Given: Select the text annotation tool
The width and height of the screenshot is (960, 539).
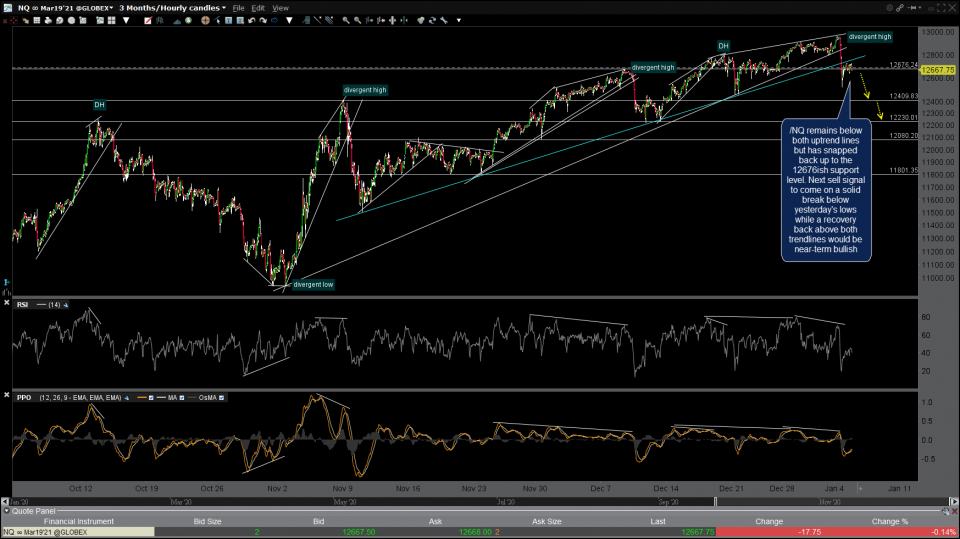Looking at the screenshot, I should [228, 20].
